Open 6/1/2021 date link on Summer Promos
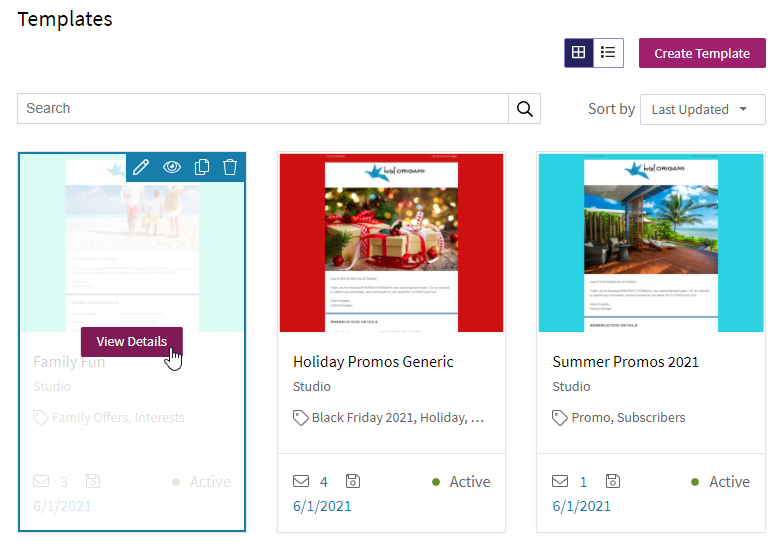The width and height of the screenshot is (780, 550). point(582,506)
